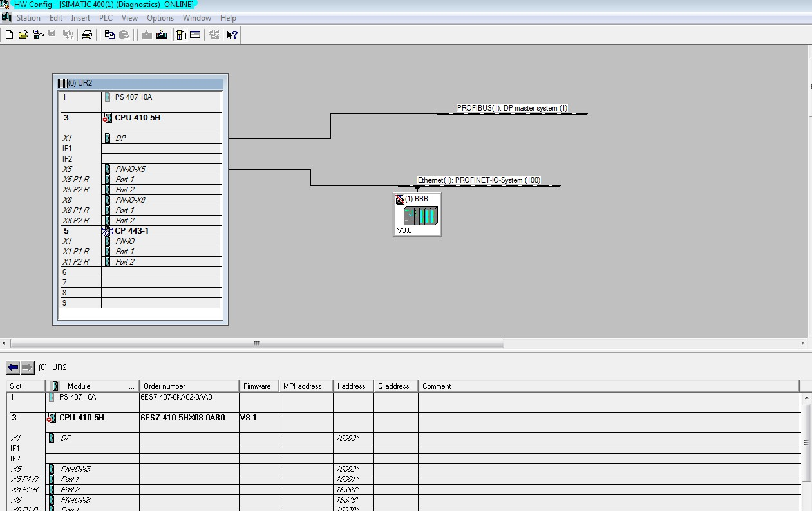Click firmware V8.1 cell

[259, 422]
